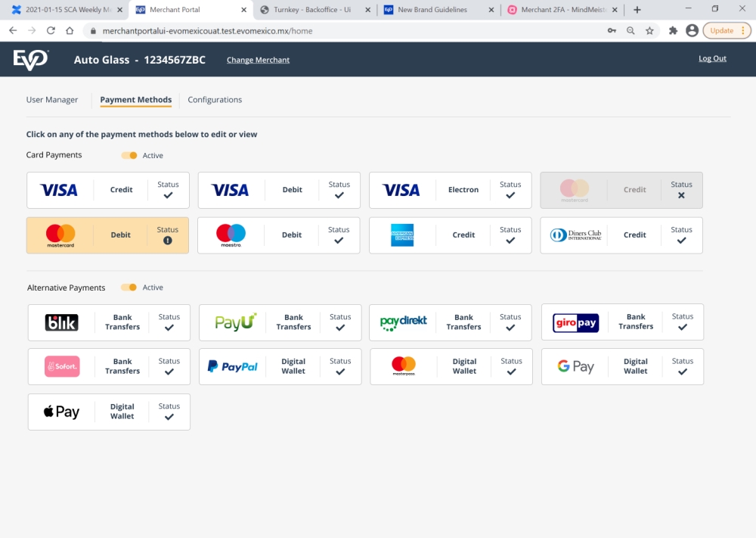Click Digital Wallet label on G Pay card
Screen dimensions: 756x538
click(x=636, y=366)
